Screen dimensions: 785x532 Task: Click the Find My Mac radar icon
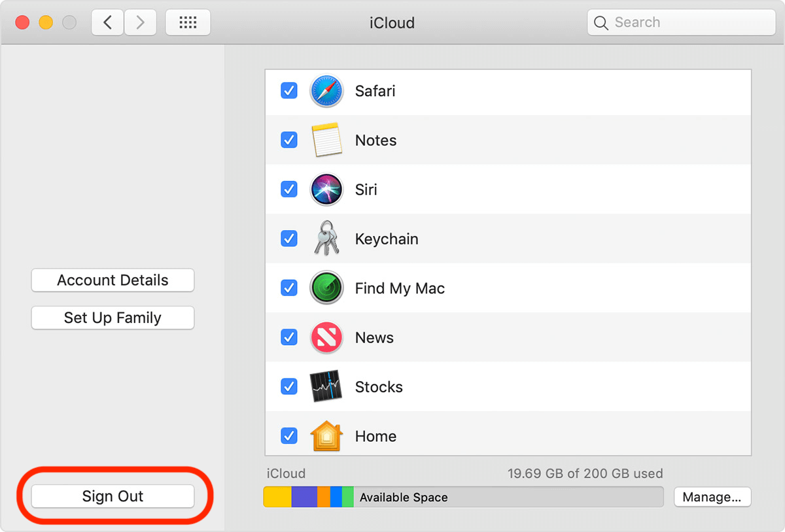point(326,288)
